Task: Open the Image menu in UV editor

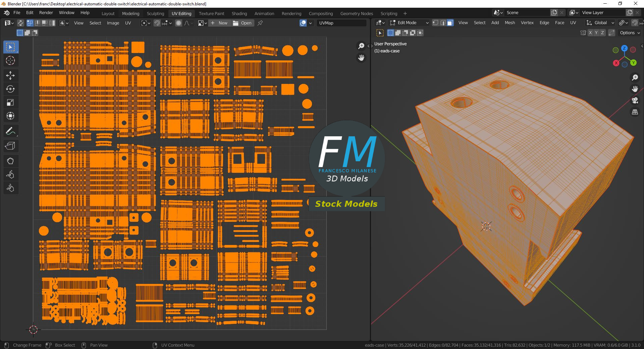Action: tap(113, 23)
